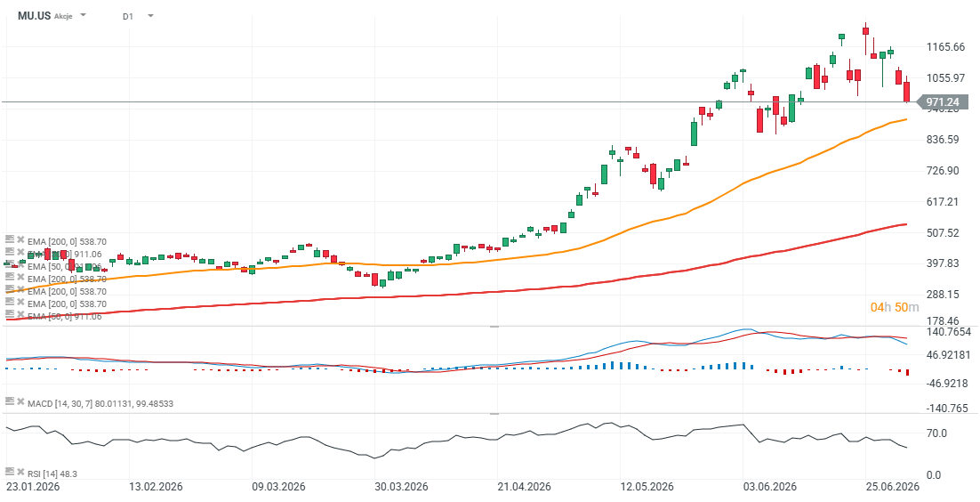Open settings for the RSI [14] indicator
The height and width of the screenshot is (502, 980).
(10, 472)
